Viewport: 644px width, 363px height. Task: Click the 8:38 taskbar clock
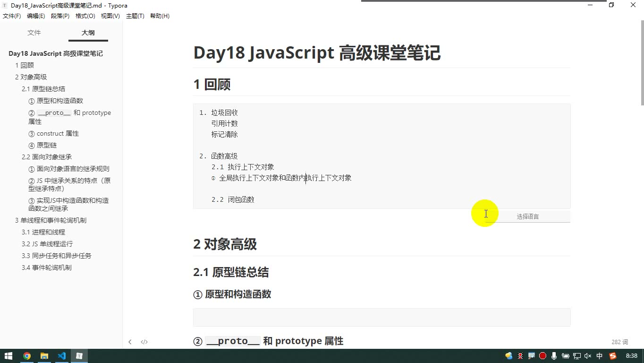632,356
